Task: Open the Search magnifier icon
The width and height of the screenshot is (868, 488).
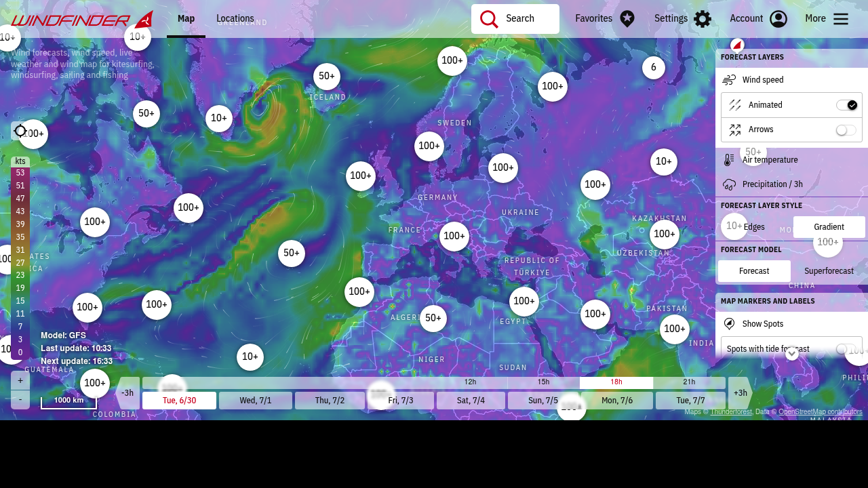Action: pyautogui.click(x=489, y=19)
